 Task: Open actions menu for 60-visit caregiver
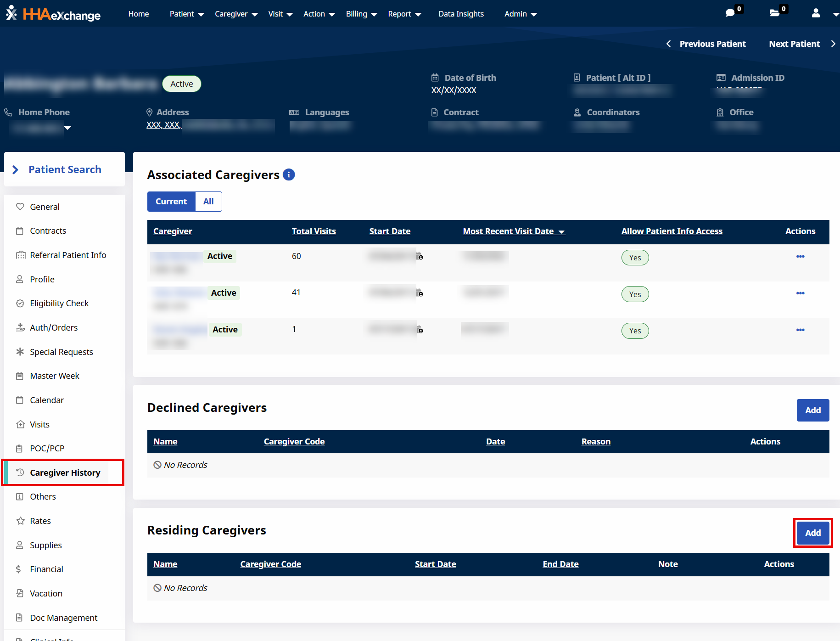click(801, 256)
